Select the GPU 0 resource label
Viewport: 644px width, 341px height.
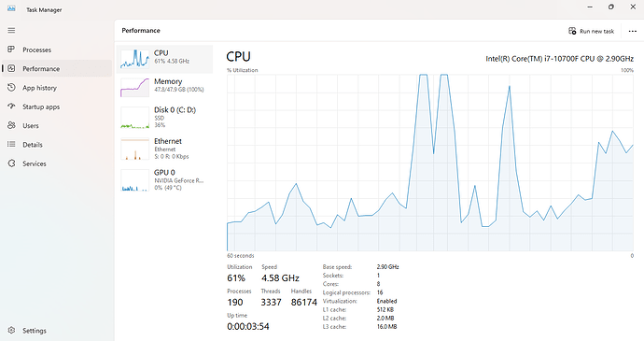[x=164, y=172]
